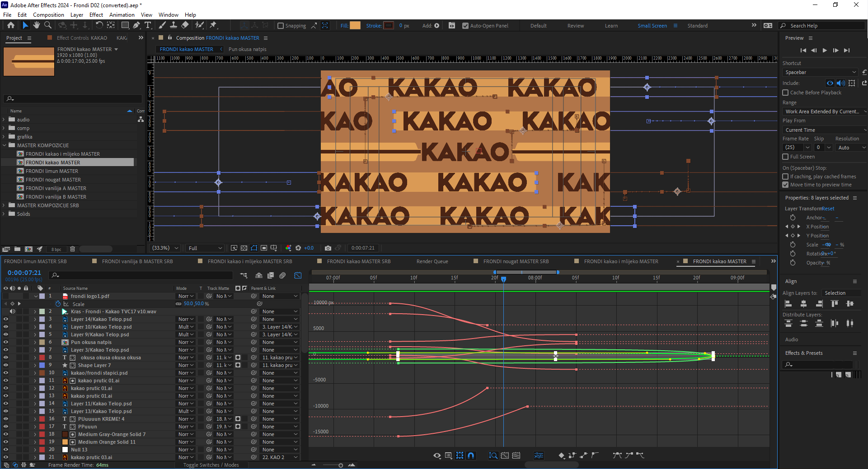Open the Effect menu
The image size is (868, 469).
(96, 15)
